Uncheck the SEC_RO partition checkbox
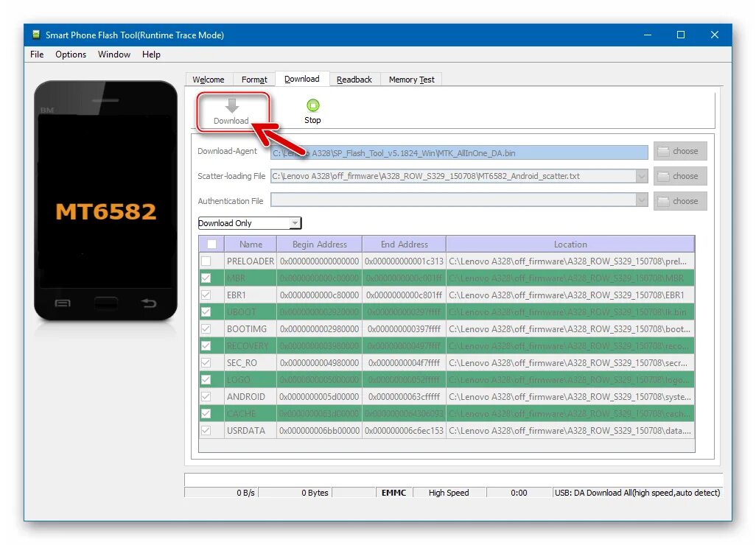The height and width of the screenshot is (545, 756). tap(206, 362)
